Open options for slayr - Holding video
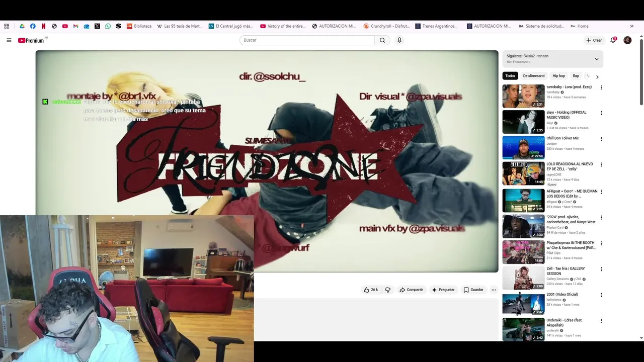Image resolution: width=644 pixels, height=362 pixels. click(x=601, y=113)
